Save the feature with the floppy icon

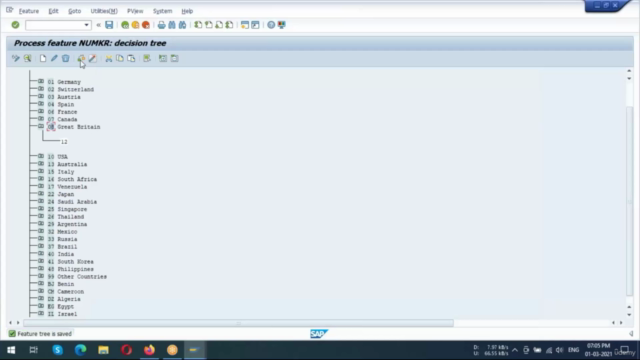click(109, 25)
